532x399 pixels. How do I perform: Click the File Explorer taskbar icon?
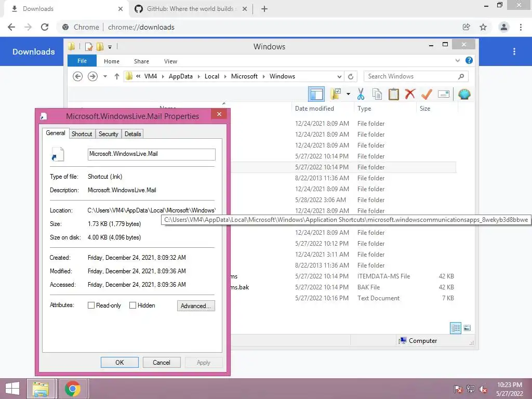[x=41, y=389]
